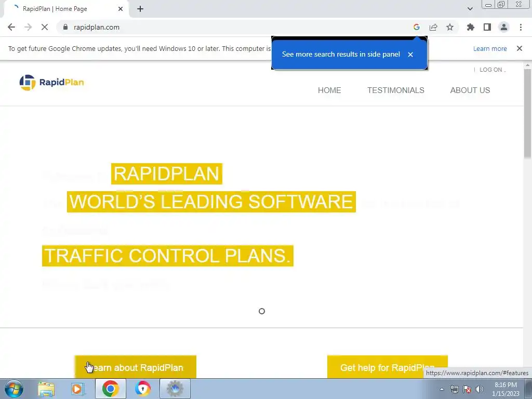Close the Chrome update notification bar

[520, 48]
